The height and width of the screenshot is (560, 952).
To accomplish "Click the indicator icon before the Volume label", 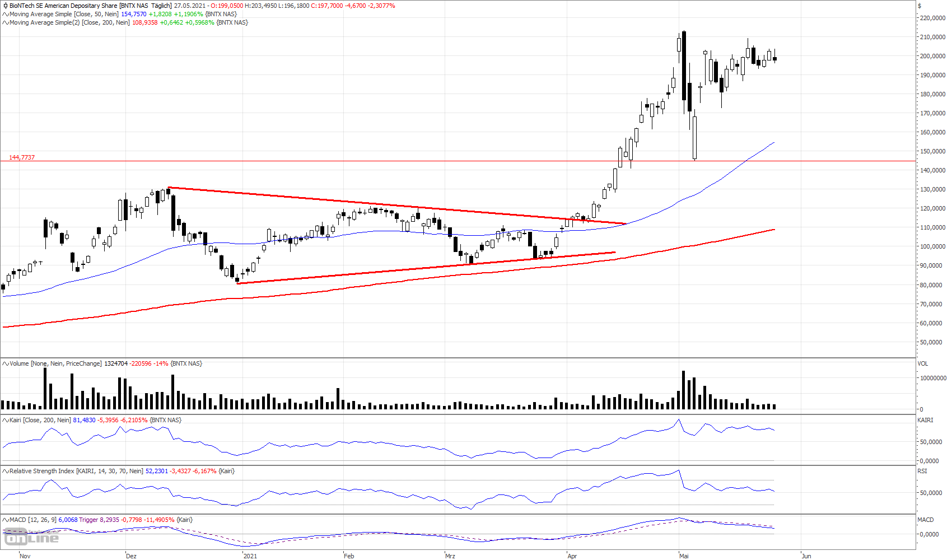I will pos(5,363).
